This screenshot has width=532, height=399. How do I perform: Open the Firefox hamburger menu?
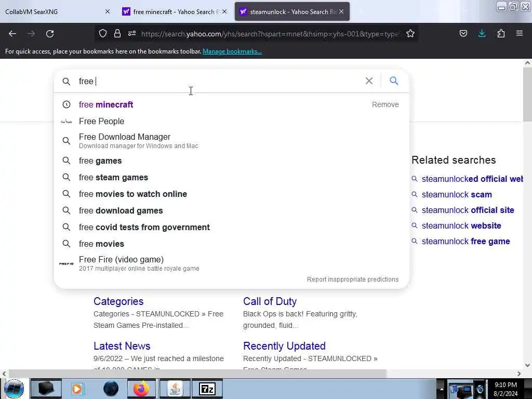520,33
